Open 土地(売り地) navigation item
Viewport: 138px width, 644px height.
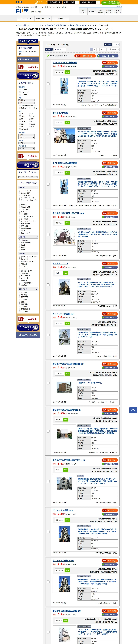(x=100, y=11)
